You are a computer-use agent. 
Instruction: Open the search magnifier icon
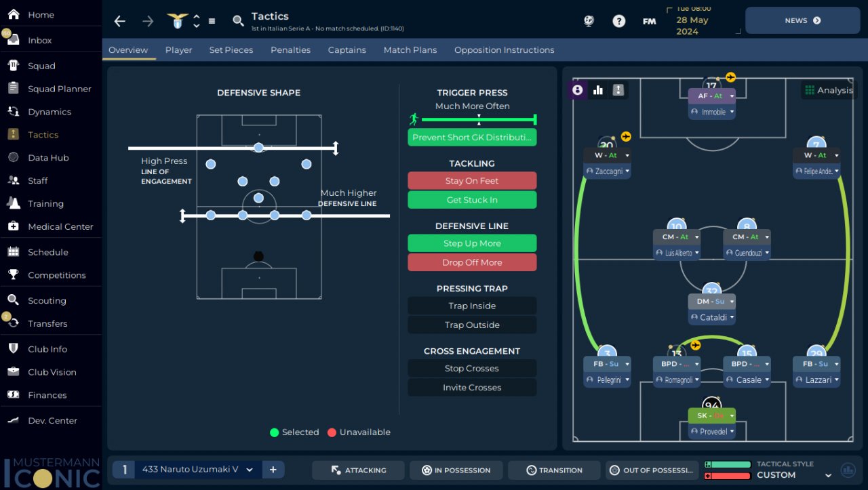point(238,21)
